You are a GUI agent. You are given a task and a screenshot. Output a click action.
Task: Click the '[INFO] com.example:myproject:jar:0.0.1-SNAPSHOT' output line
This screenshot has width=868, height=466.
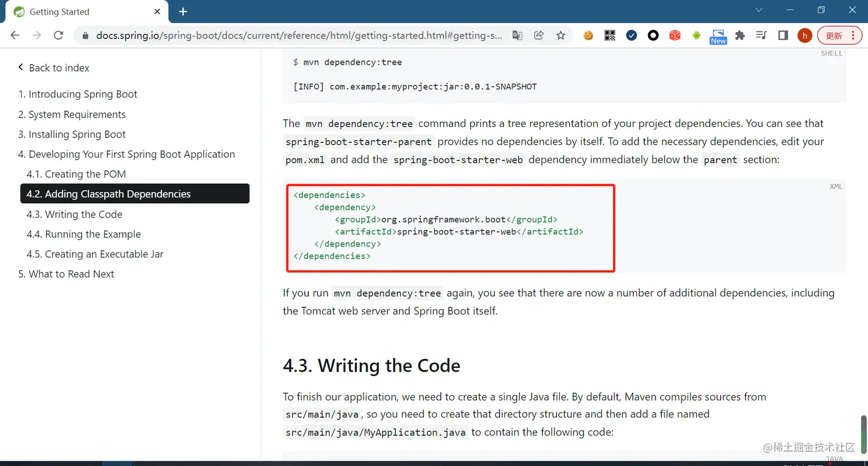tap(414, 87)
